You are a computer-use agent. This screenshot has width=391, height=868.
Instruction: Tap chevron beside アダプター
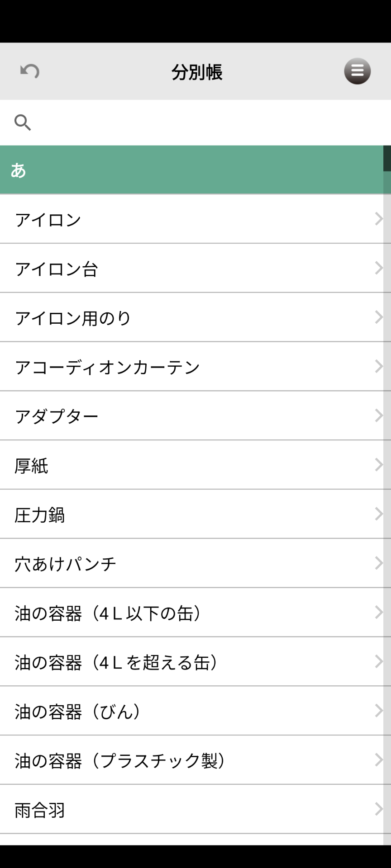tap(378, 416)
